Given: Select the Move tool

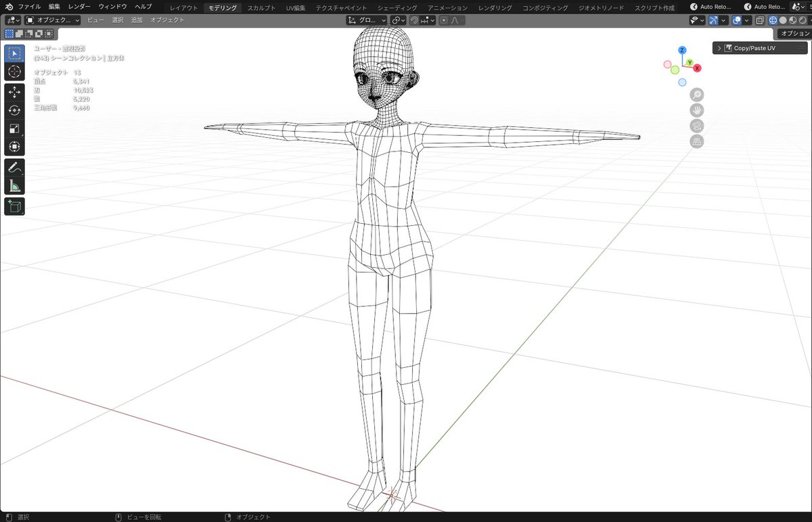Looking at the screenshot, I should 15,93.
